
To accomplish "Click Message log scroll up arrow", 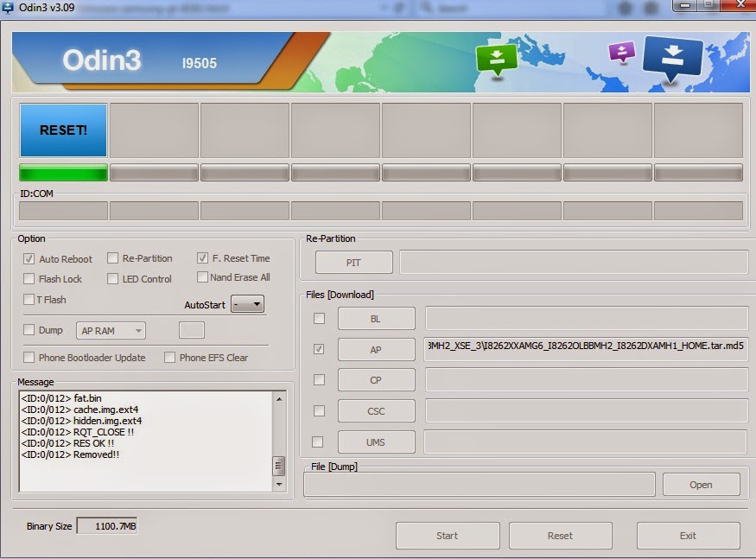I will [279, 399].
